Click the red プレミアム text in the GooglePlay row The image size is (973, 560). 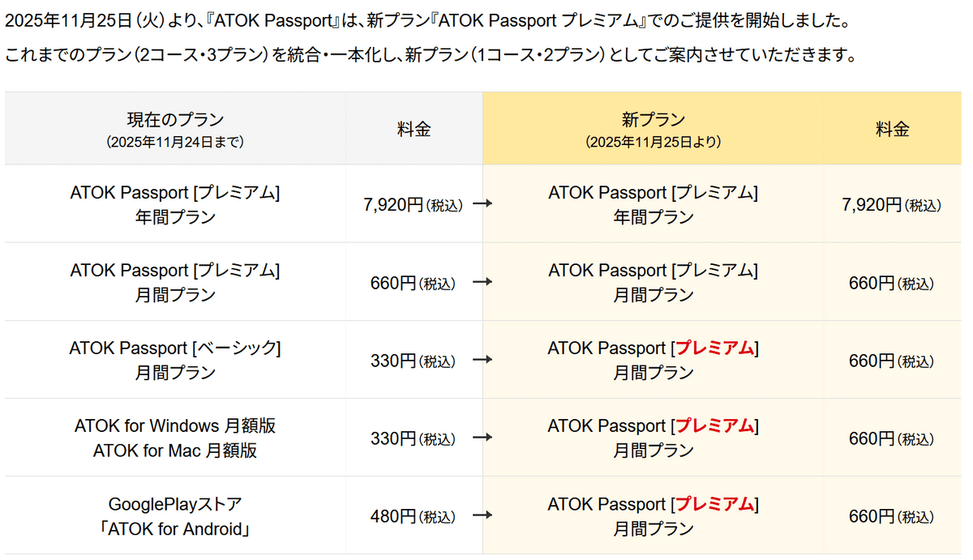pyautogui.click(x=714, y=504)
